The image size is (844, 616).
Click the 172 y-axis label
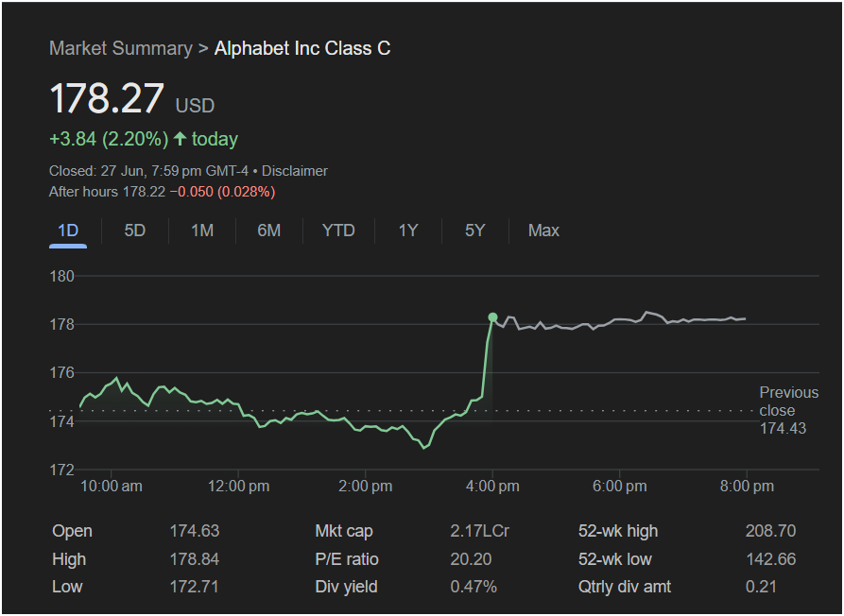[61, 471]
